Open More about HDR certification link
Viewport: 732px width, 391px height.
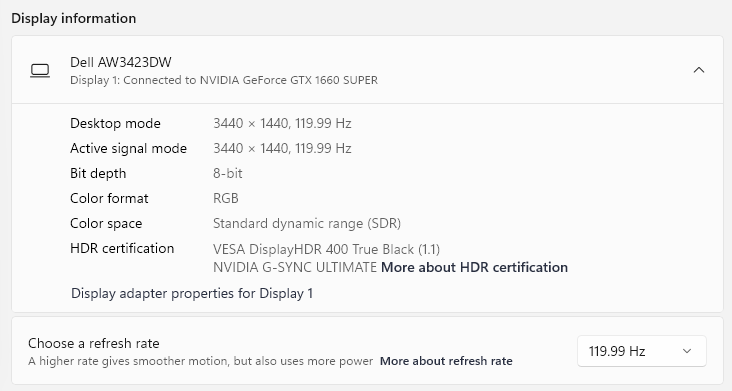[x=474, y=267]
